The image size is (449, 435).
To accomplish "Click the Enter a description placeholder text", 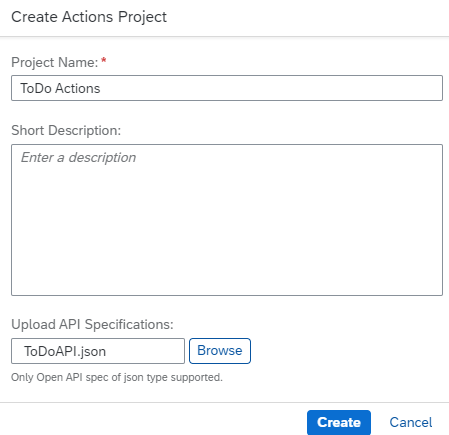I will (78, 157).
